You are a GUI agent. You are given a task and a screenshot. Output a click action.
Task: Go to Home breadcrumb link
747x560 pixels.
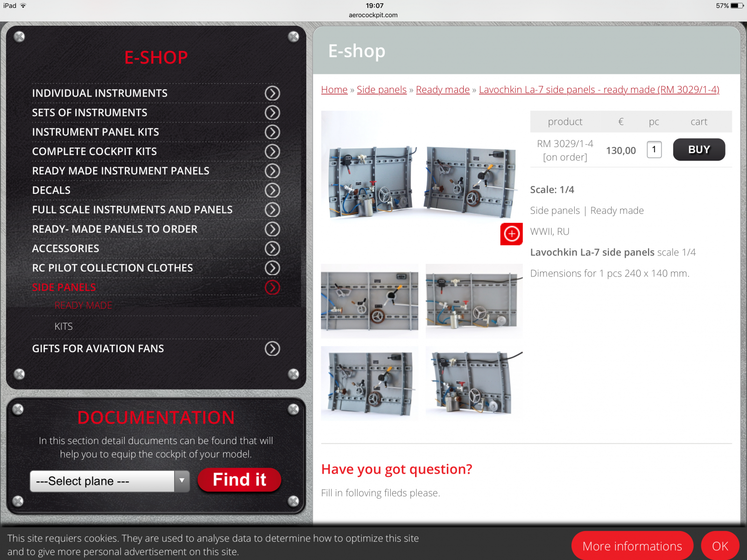coord(334,90)
